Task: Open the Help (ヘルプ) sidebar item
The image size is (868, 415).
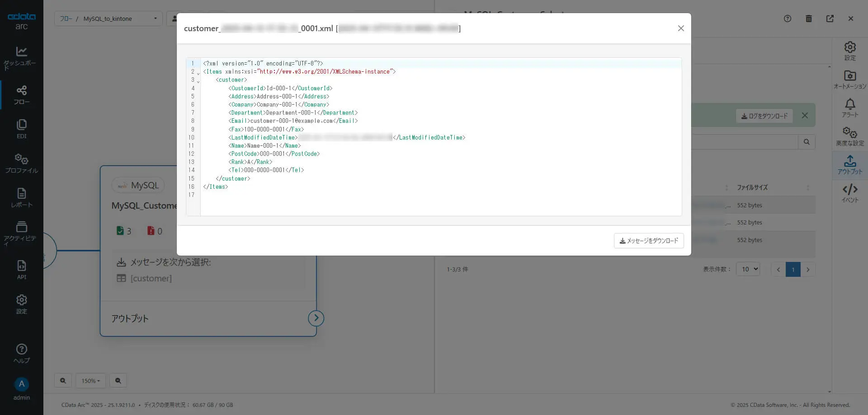Action: 21,354
